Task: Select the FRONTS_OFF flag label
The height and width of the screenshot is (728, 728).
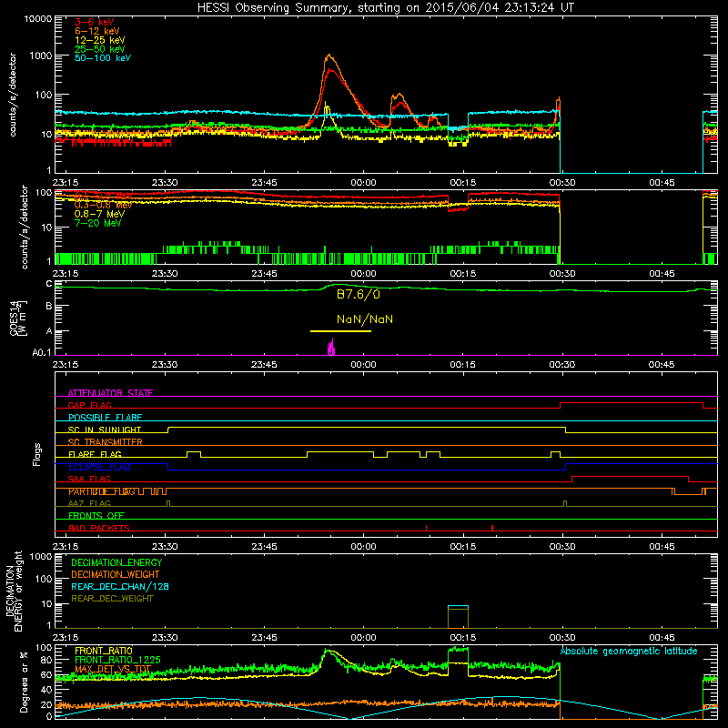Action: point(96,516)
